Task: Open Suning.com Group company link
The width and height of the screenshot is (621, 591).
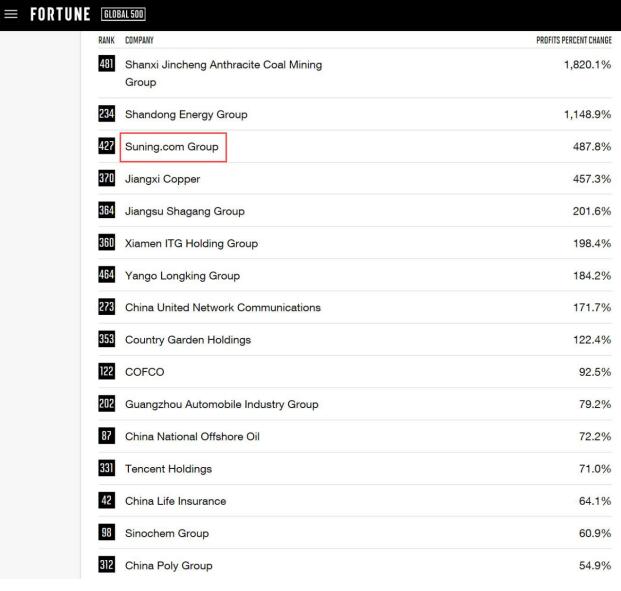Action: [x=172, y=147]
